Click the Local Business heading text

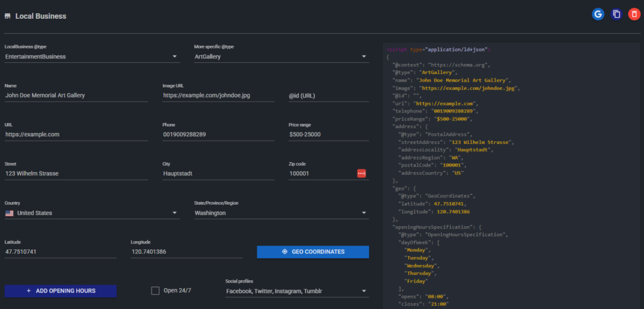pyautogui.click(x=41, y=16)
